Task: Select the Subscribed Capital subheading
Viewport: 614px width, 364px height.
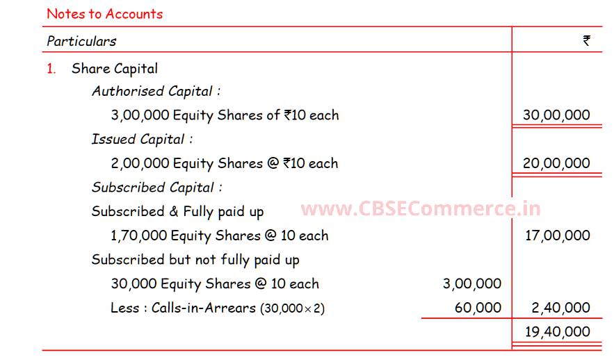Action: tap(157, 187)
